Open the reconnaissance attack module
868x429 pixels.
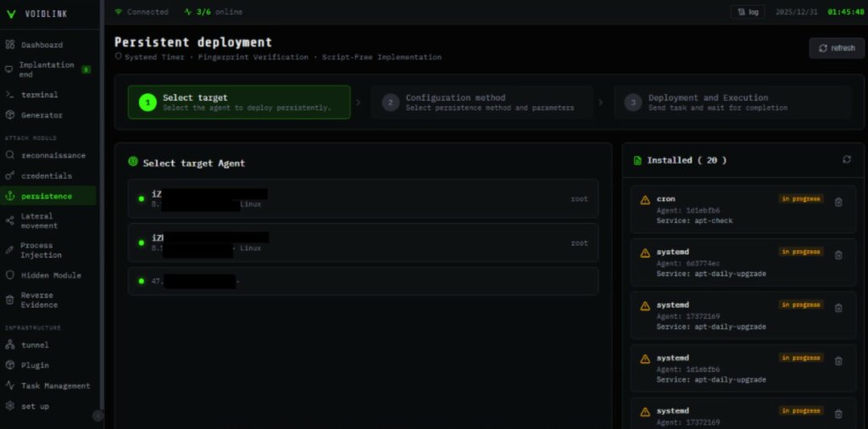click(x=53, y=156)
